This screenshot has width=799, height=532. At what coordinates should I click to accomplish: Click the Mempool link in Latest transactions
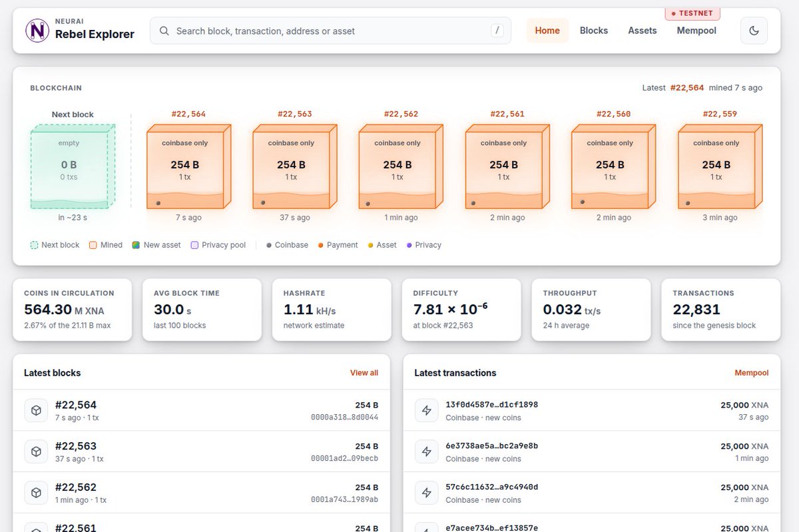(x=752, y=373)
